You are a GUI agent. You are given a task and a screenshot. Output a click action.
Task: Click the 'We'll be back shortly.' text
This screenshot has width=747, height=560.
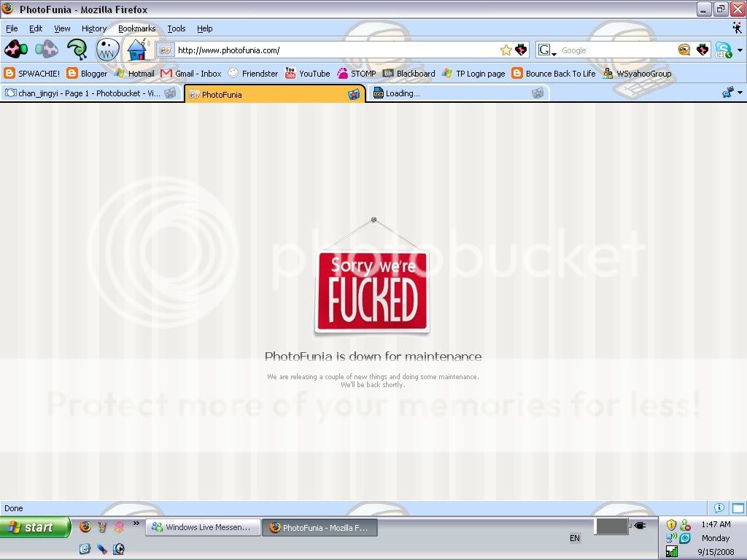click(373, 385)
